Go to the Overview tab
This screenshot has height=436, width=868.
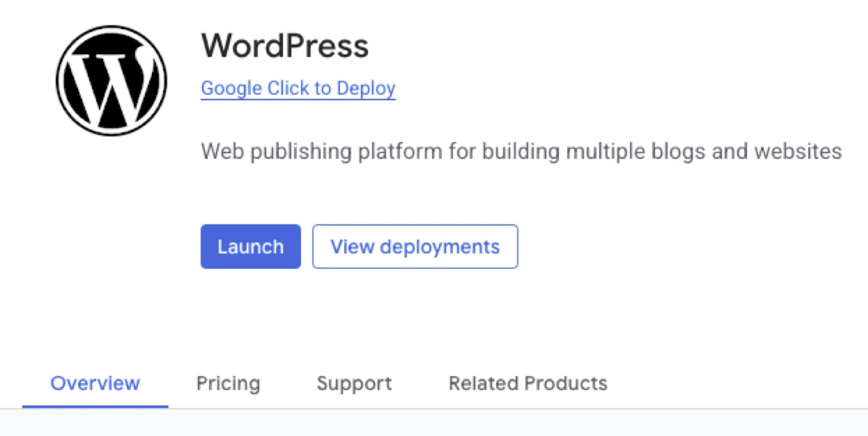pyautogui.click(x=95, y=383)
